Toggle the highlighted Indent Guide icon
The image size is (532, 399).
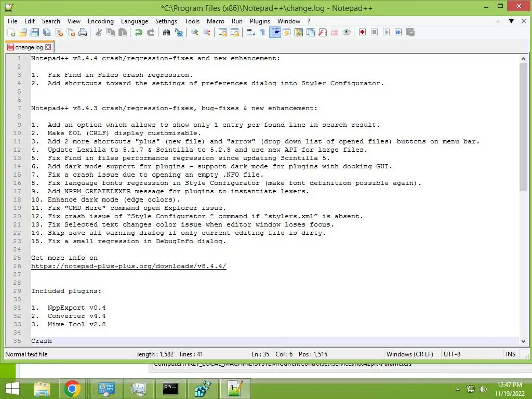275,32
